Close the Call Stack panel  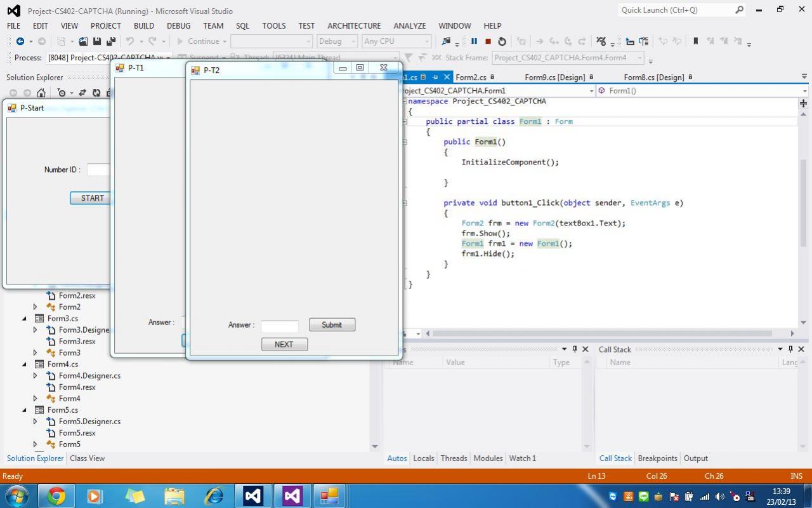(x=801, y=349)
